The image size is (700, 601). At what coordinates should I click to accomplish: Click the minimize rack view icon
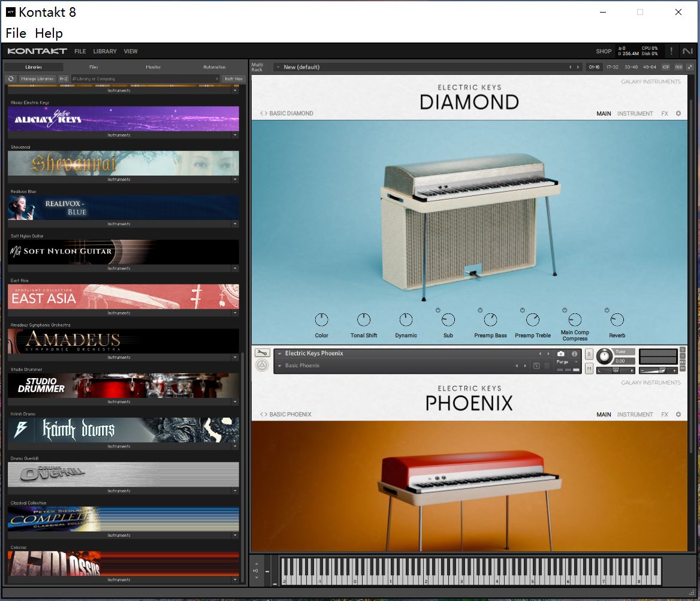[690, 67]
